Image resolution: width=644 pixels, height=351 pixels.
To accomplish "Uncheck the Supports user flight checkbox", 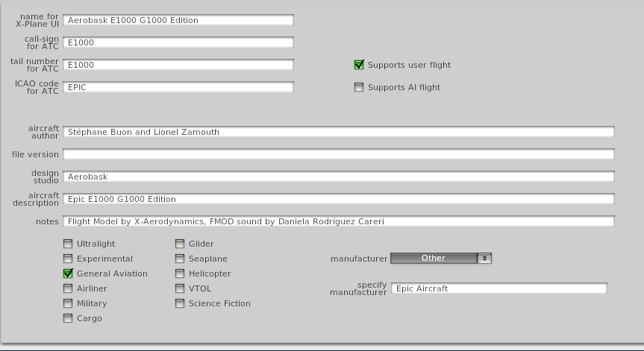I will point(359,65).
